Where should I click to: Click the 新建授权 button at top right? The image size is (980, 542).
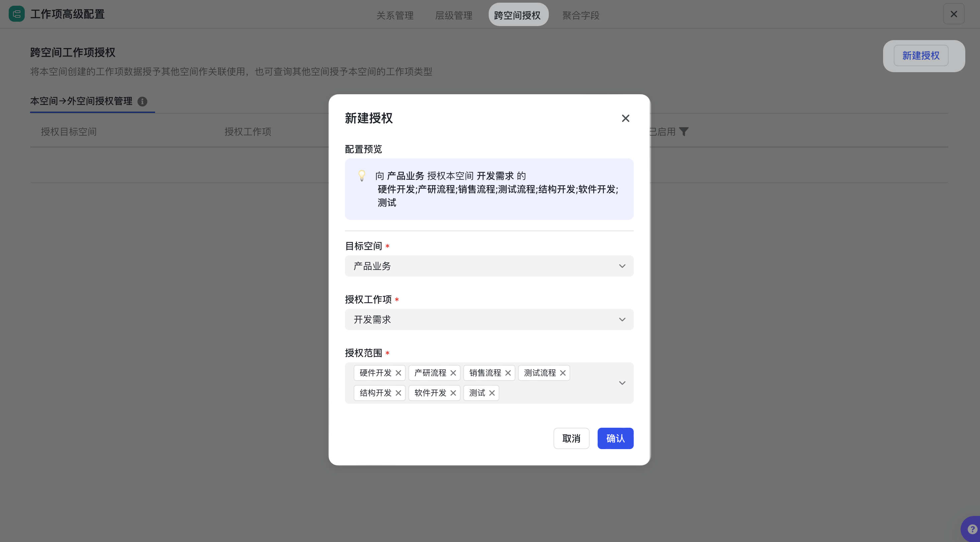(x=921, y=55)
